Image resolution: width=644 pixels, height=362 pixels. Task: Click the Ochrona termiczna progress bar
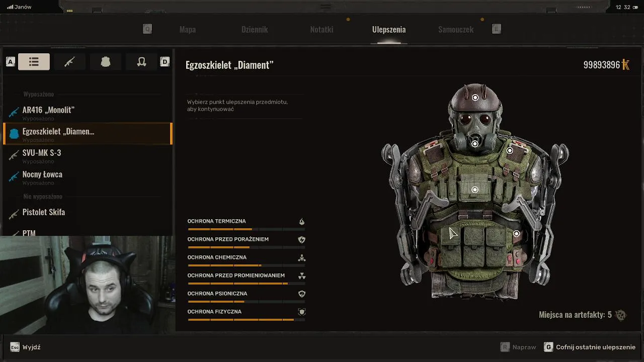pyautogui.click(x=246, y=229)
